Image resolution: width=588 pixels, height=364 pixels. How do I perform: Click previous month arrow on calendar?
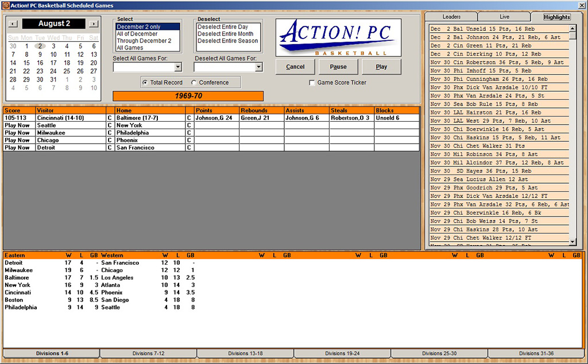13,24
